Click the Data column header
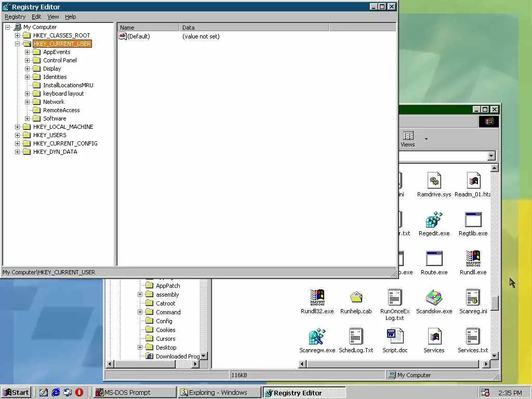 [254, 28]
